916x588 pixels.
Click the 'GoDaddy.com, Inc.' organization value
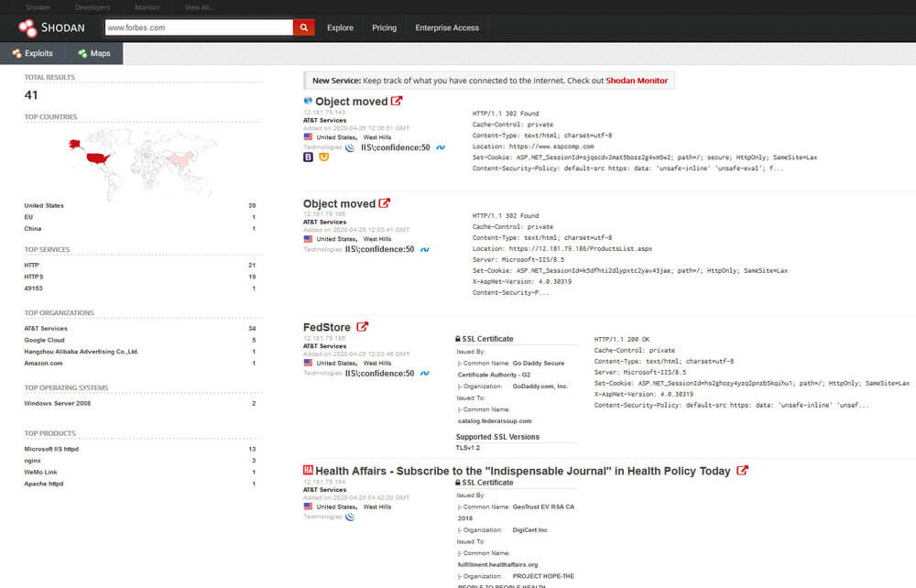click(x=540, y=387)
